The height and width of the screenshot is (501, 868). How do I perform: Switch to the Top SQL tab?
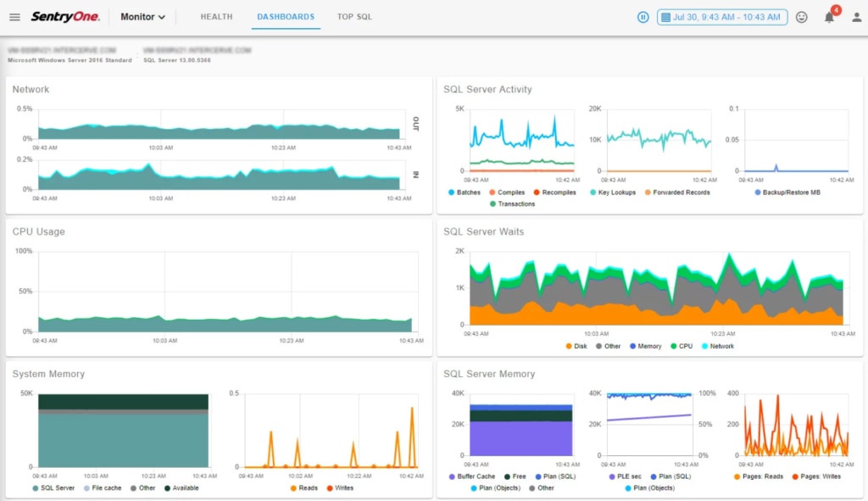tap(354, 17)
